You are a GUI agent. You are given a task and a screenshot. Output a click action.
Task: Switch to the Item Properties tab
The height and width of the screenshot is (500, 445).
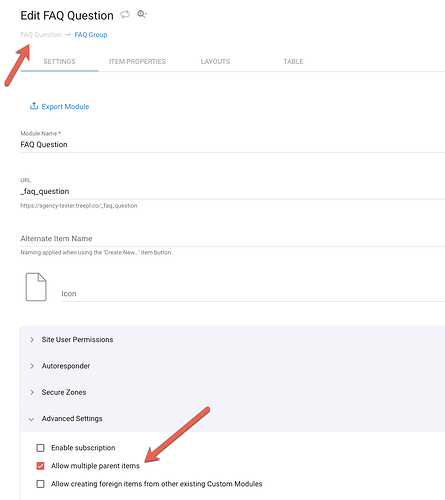click(x=137, y=62)
